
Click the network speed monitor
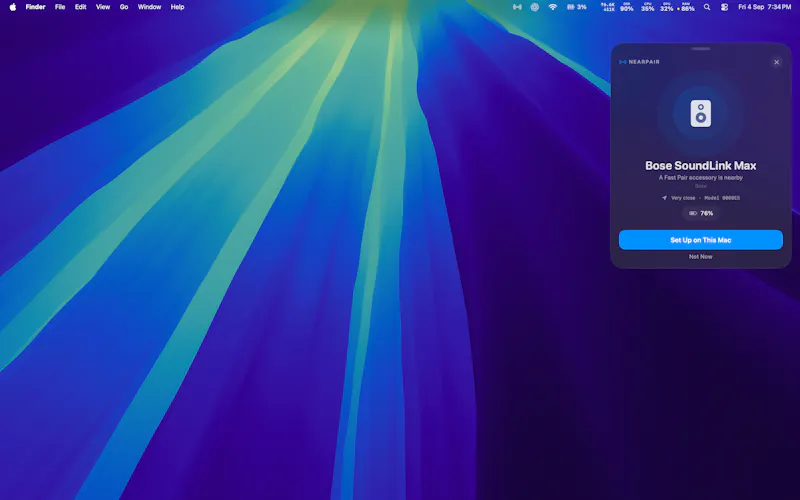[608, 7]
